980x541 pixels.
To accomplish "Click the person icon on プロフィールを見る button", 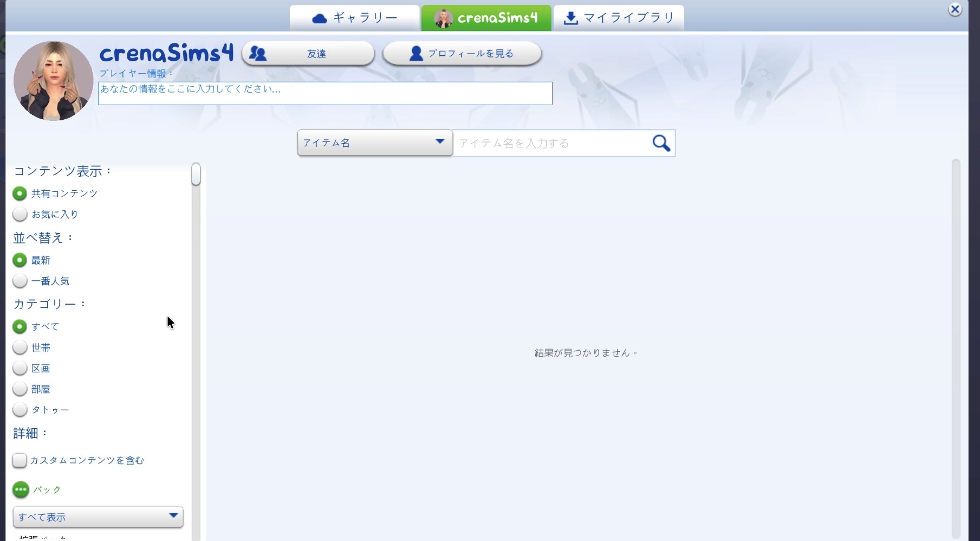I will (416, 54).
